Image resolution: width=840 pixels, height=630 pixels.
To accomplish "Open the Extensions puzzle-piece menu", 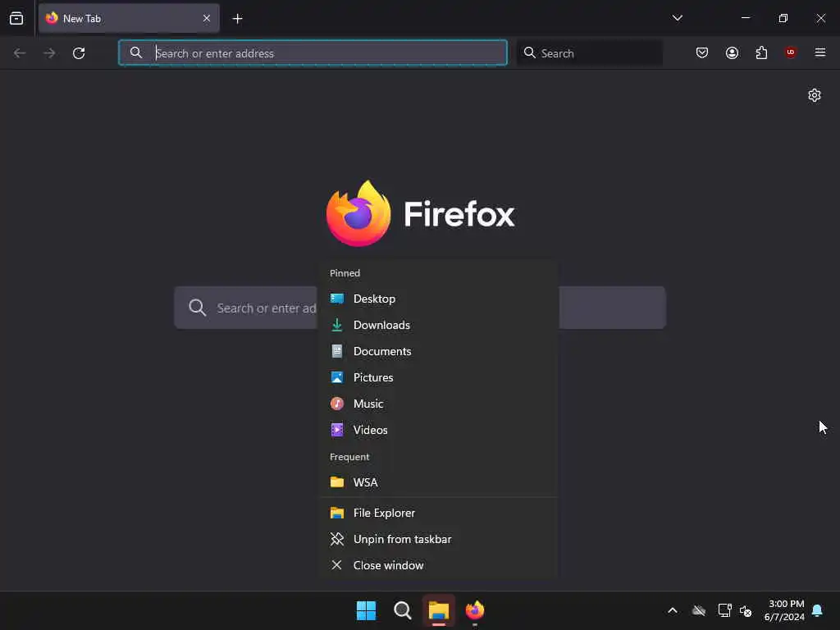I will click(761, 52).
